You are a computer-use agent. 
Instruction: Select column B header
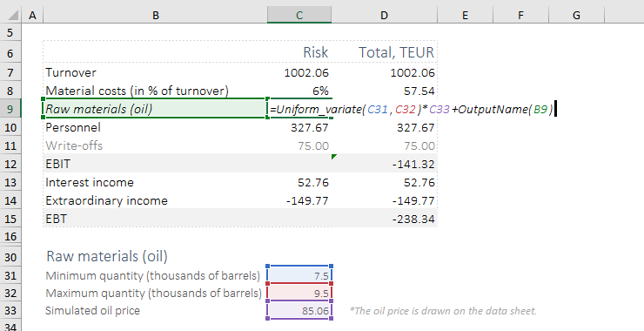pos(155,15)
